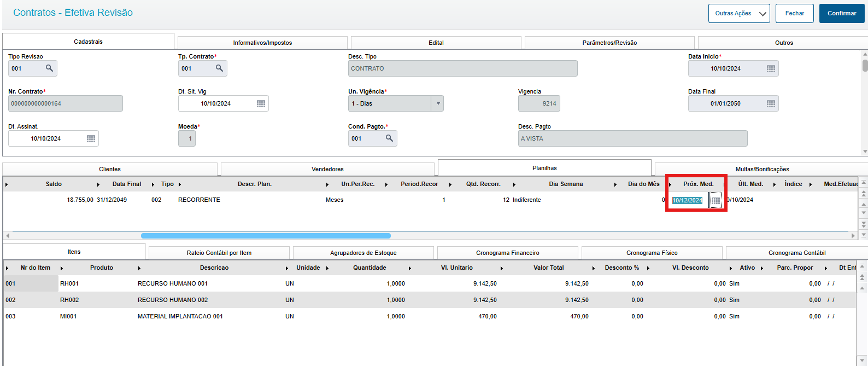Open calendar icon in Próx. Med. cell
This screenshot has width=868, height=366.
coord(715,200)
